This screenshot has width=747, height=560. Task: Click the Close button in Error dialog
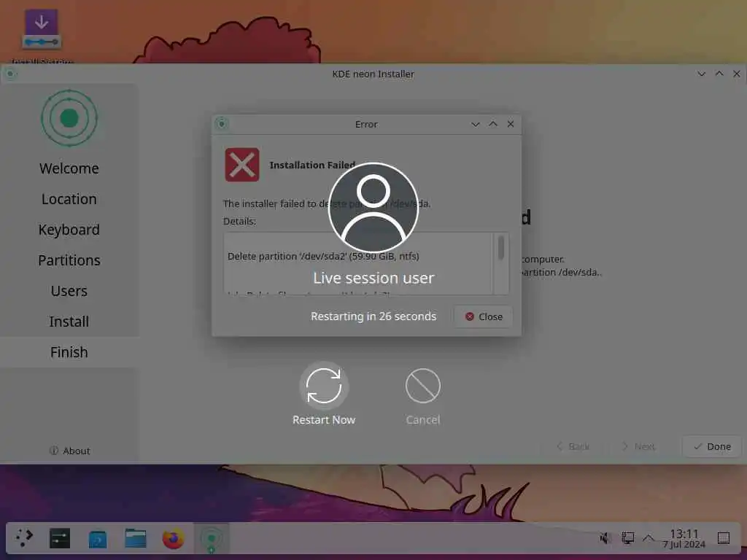[x=484, y=316]
